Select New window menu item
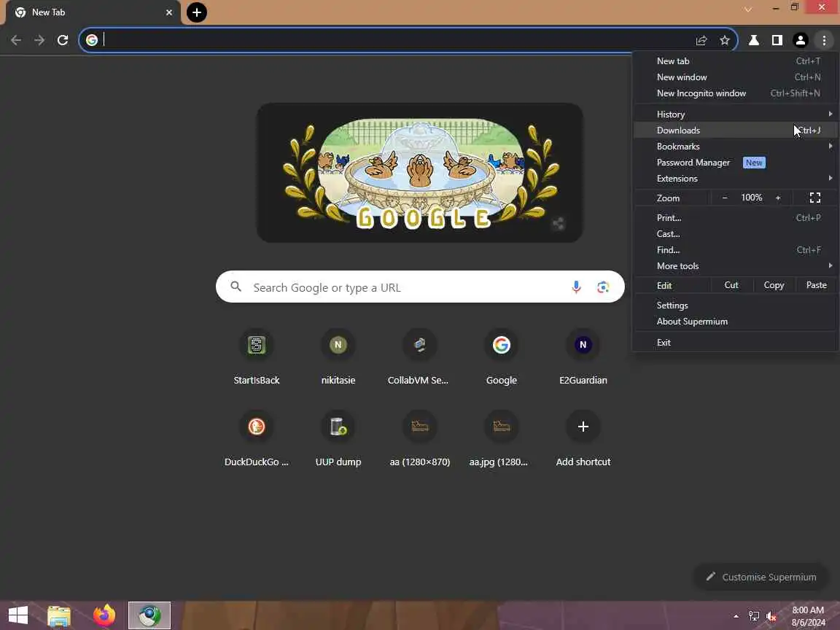 [x=735, y=77]
